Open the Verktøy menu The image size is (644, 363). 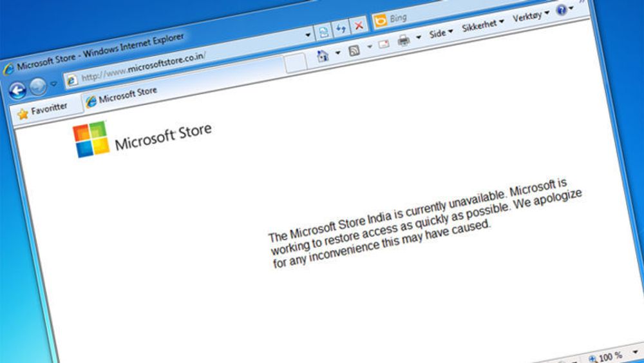531,17
